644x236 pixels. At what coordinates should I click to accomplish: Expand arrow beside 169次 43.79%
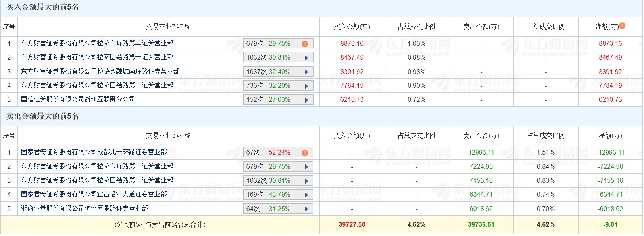click(x=306, y=195)
